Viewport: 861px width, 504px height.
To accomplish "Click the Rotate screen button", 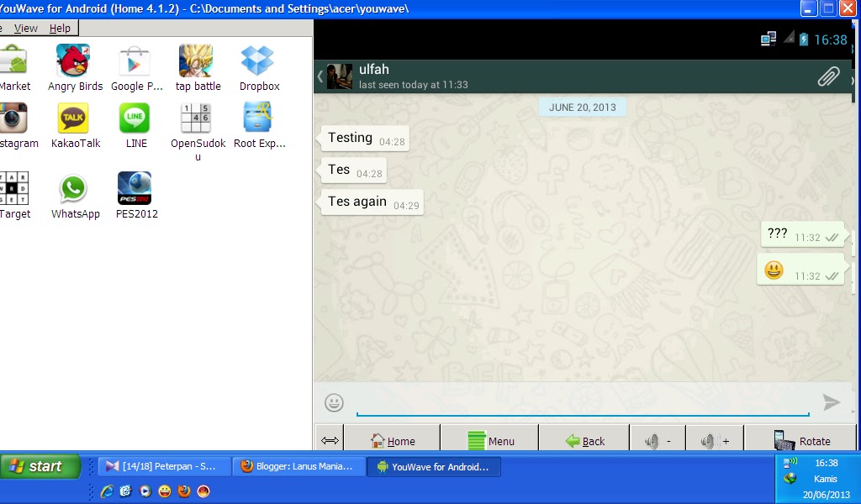I will click(x=801, y=440).
